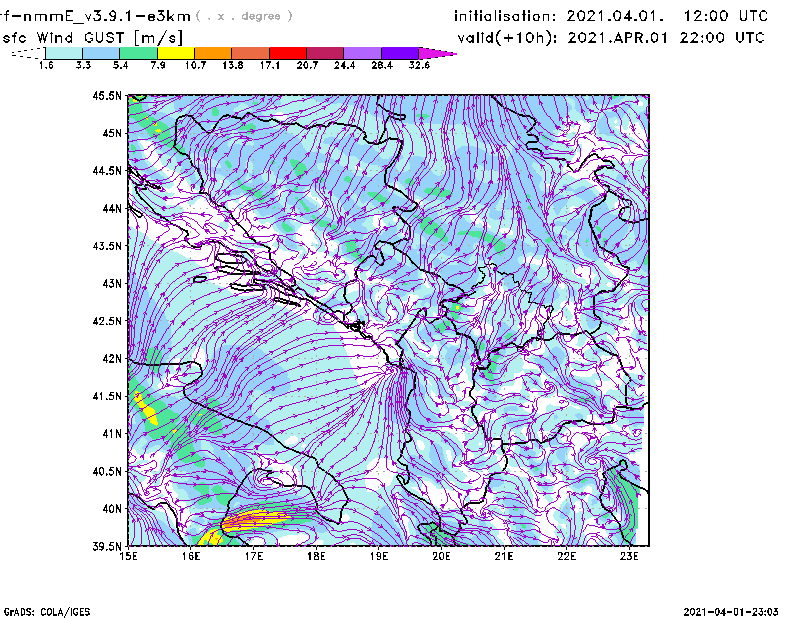Click the valid time 22:00 UTC

tap(722, 37)
